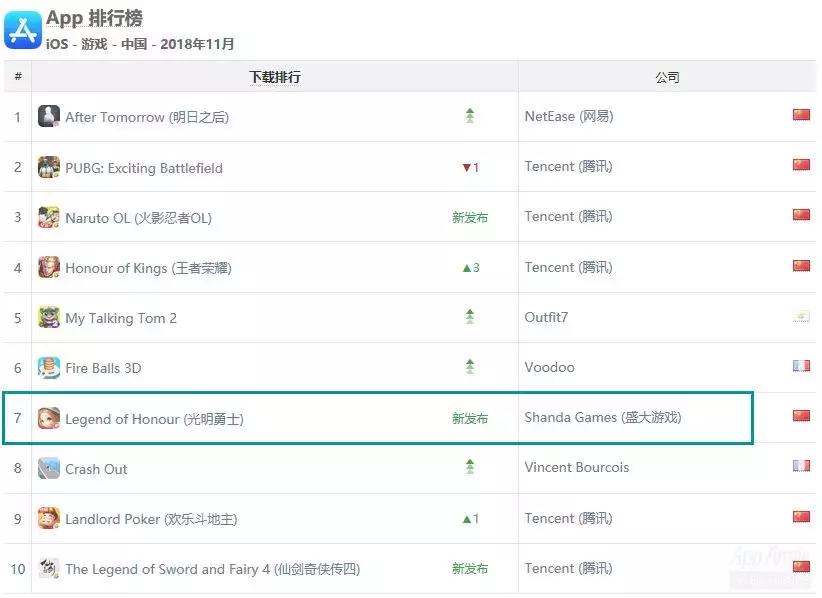Click the Fire Balls 3D app icon

(x=48, y=367)
